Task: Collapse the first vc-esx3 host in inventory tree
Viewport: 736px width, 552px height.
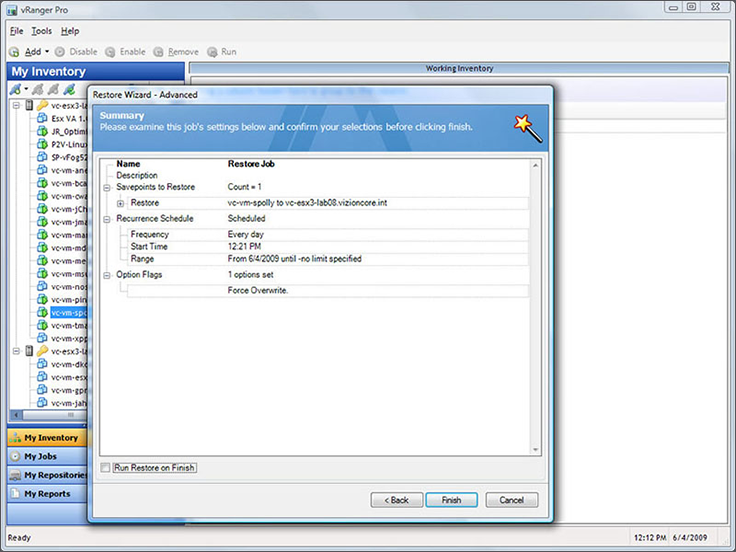Action: 16,105
